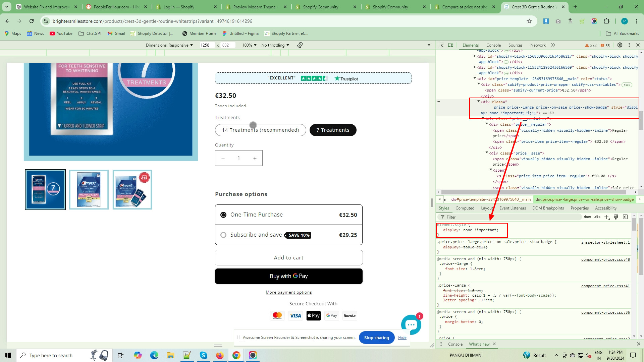Toggle the device toolbar icon
The image size is (644, 362).
pos(450,45)
